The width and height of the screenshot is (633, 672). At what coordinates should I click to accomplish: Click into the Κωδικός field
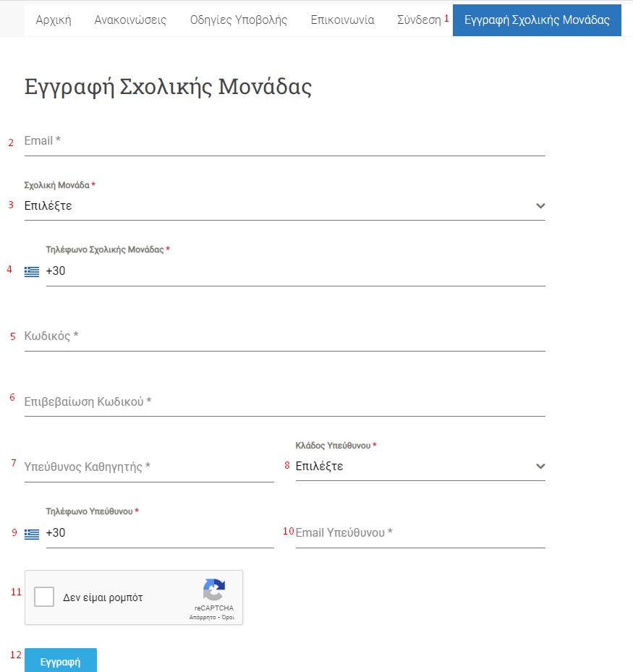[284, 336]
